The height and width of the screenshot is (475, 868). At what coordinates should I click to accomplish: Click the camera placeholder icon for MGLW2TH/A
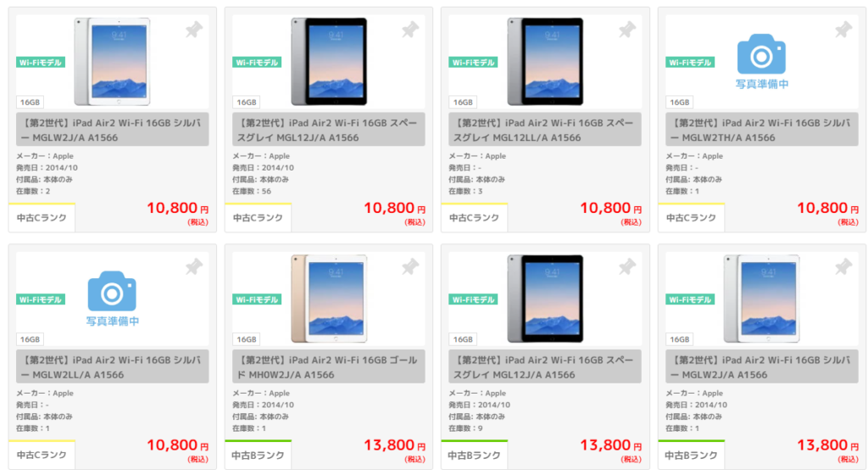762,54
